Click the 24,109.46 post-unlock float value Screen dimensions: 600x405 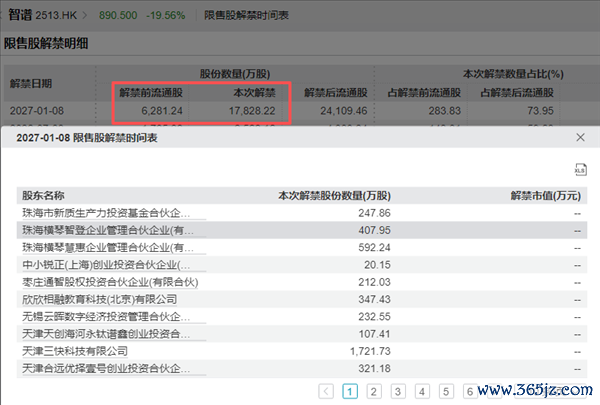[344, 111]
